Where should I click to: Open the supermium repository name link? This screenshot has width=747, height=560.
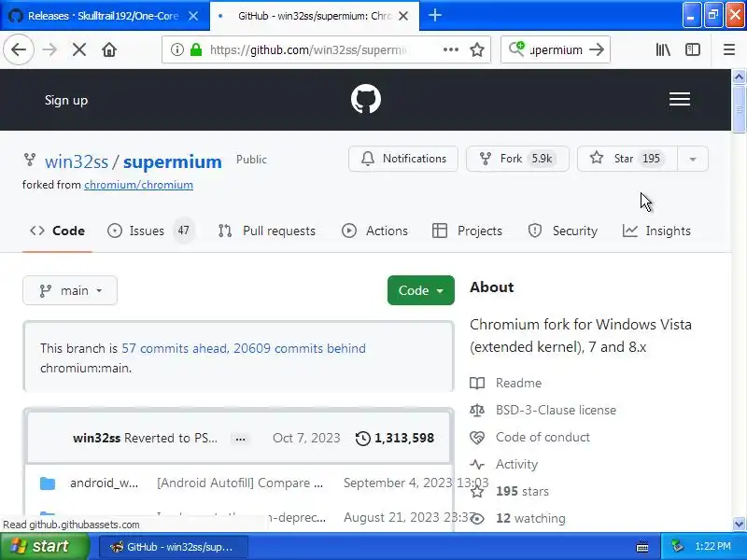(x=173, y=161)
